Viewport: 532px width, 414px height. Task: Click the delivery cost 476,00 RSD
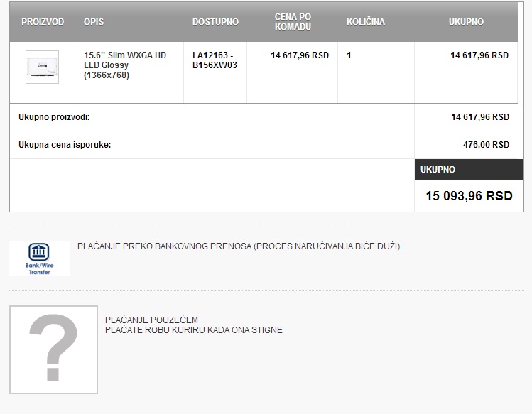pyautogui.click(x=486, y=145)
